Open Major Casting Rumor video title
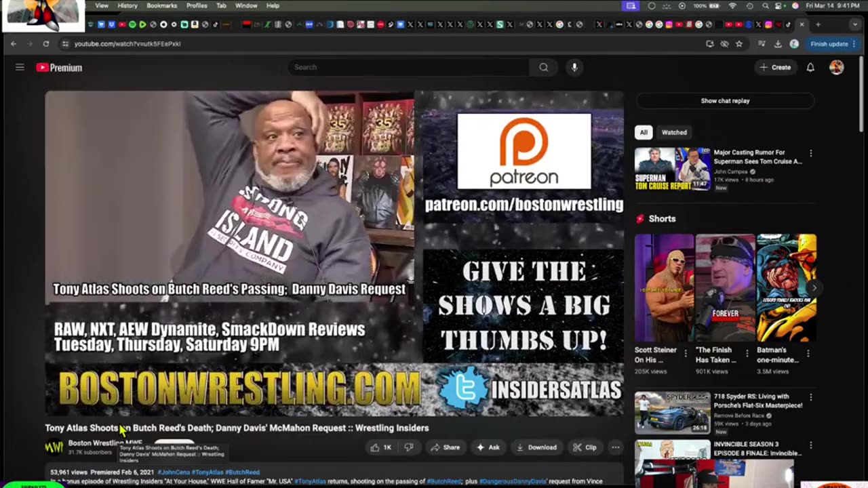 click(757, 157)
